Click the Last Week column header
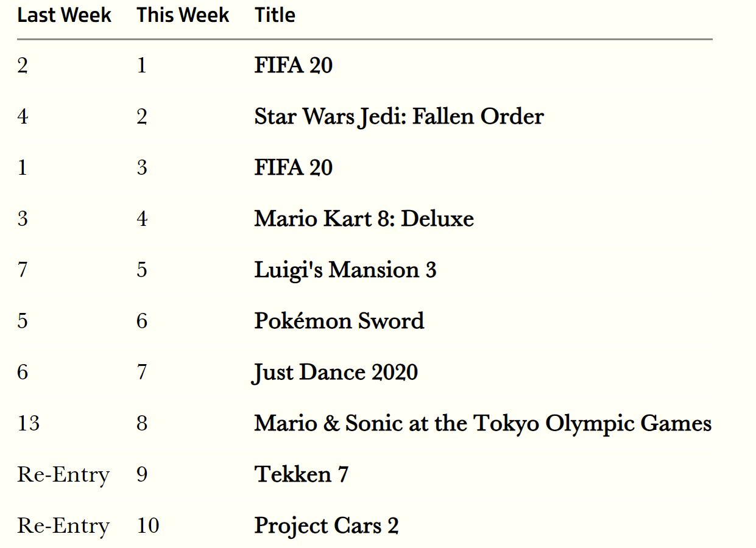Viewport: 756px width, 548px height. [64, 15]
